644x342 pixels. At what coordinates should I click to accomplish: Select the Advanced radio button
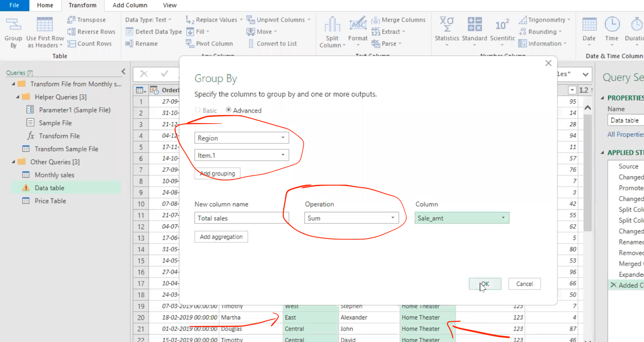pyautogui.click(x=229, y=110)
